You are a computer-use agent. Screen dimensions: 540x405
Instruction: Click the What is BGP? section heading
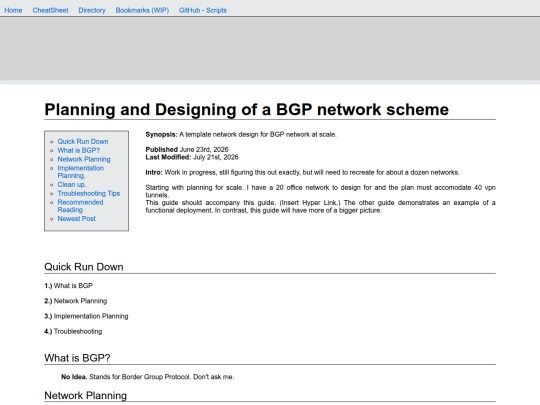tap(77, 358)
